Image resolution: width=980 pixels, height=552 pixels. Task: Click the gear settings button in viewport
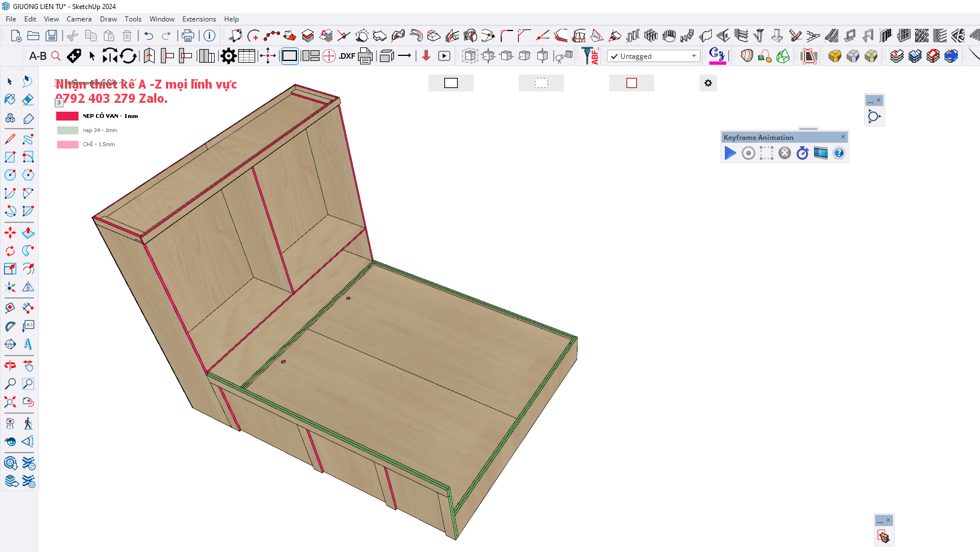pyautogui.click(x=708, y=83)
